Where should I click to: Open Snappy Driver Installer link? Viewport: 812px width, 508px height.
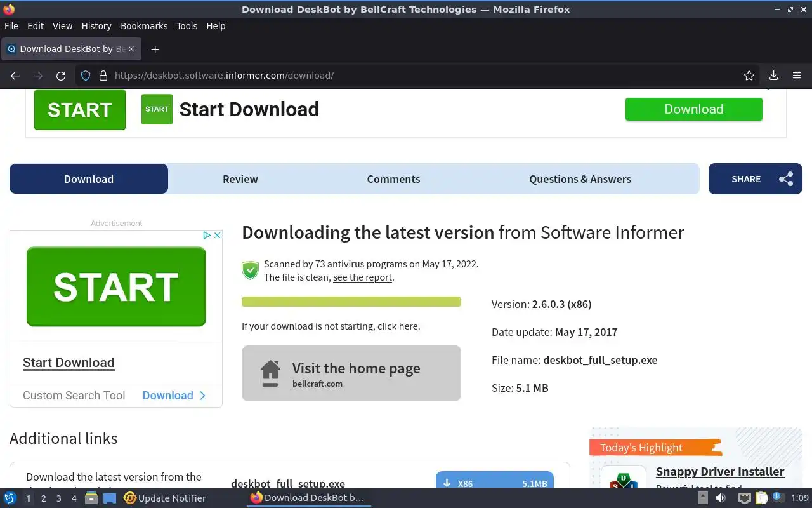(720, 471)
